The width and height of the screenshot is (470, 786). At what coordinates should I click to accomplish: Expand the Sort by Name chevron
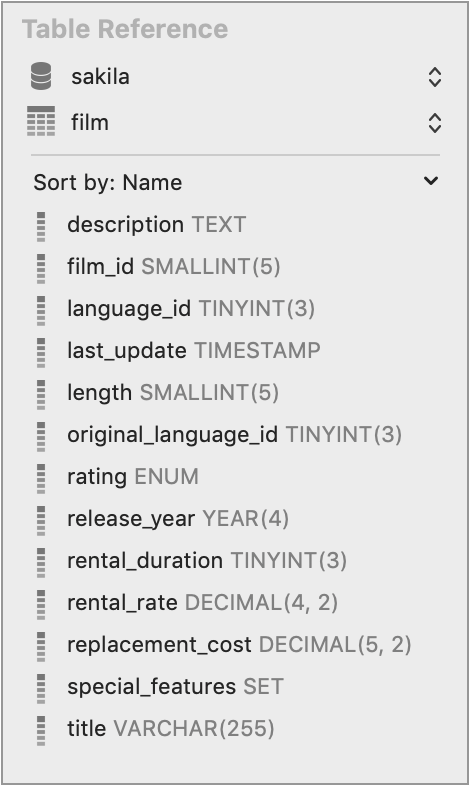tap(431, 180)
